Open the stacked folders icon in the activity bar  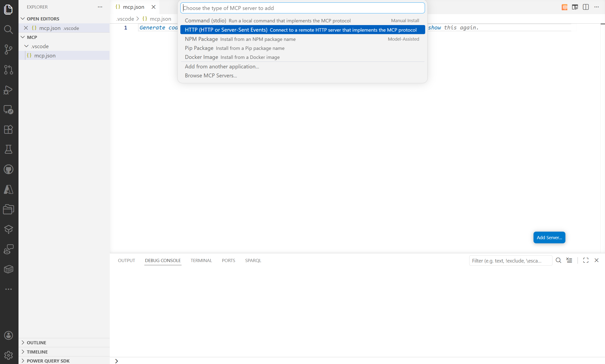click(x=9, y=209)
